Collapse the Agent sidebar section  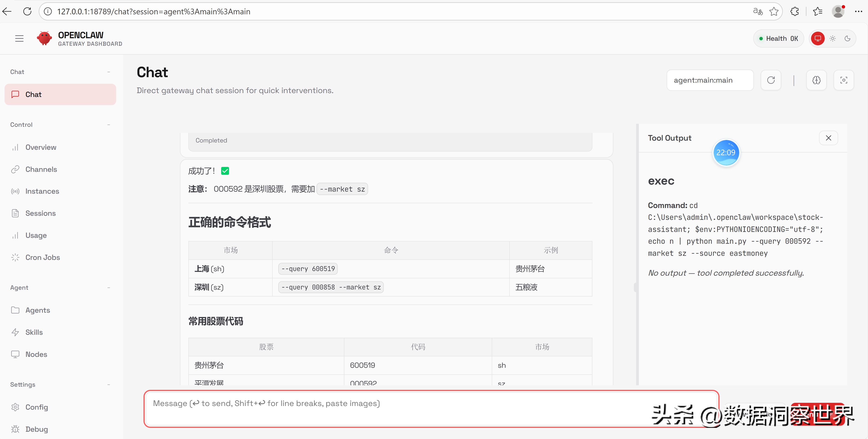[108, 287]
